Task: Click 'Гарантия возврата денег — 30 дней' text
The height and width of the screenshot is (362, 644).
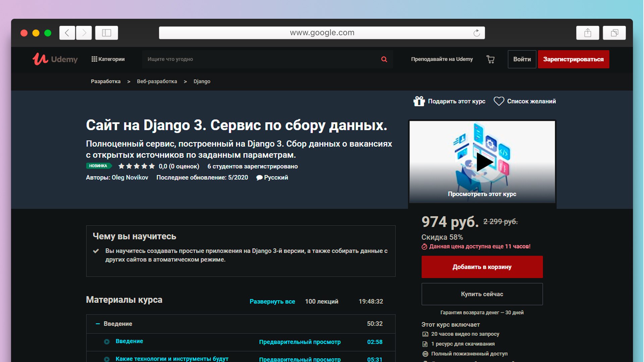Action: 482,312
